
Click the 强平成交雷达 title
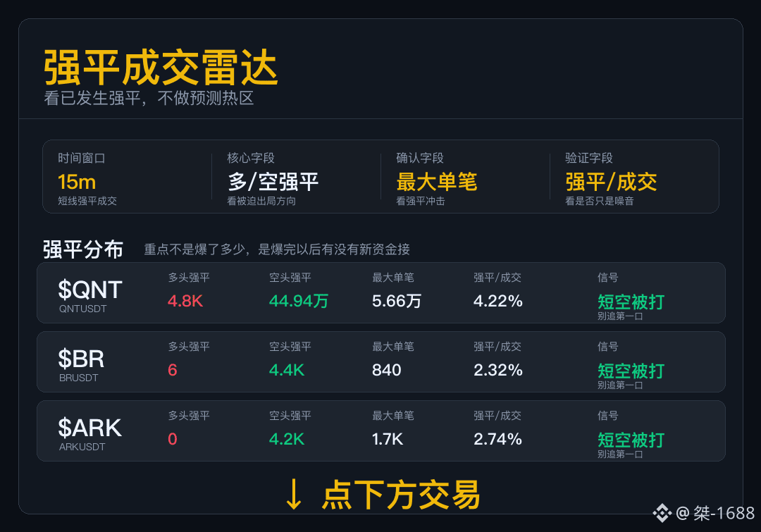(161, 68)
